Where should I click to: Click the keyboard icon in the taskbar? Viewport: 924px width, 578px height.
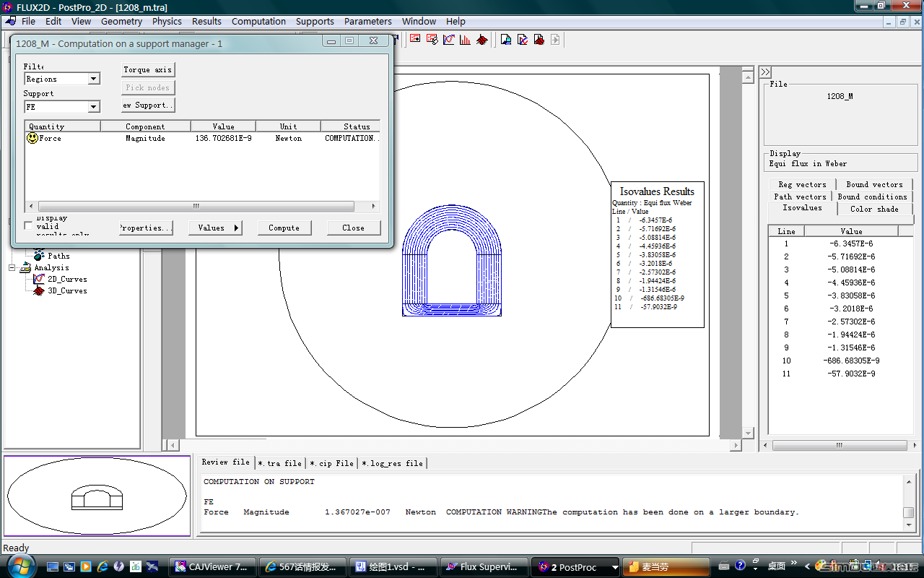724,566
